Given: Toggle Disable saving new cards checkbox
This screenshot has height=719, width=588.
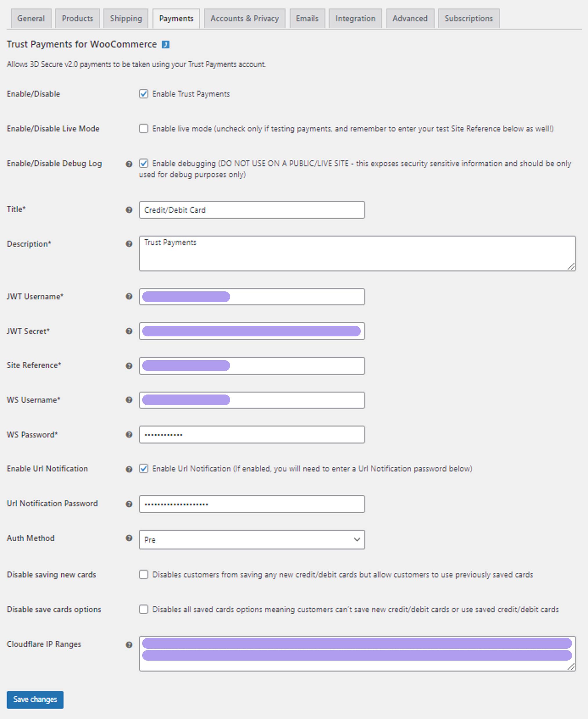Looking at the screenshot, I should 144,575.
